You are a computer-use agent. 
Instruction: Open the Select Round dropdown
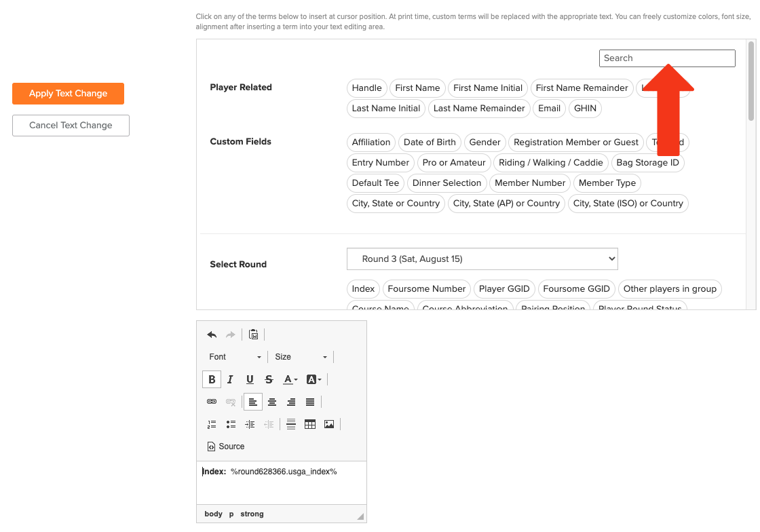tap(482, 259)
